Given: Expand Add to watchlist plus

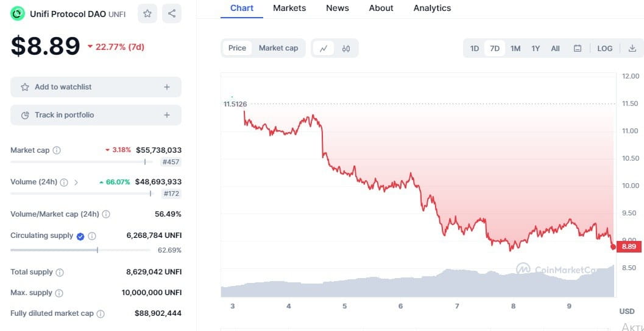Looking at the screenshot, I should pyautogui.click(x=167, y=87).
